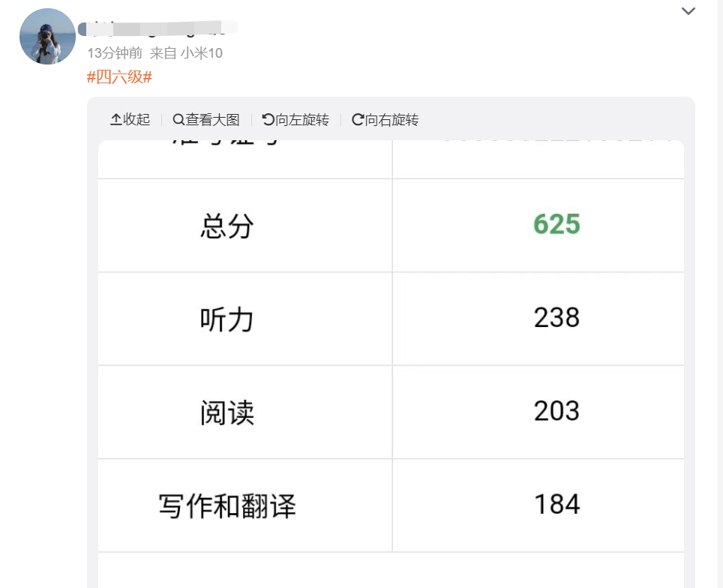Click the listening score 238
Screen dimensions: 723x588
[x=556, y=318]
